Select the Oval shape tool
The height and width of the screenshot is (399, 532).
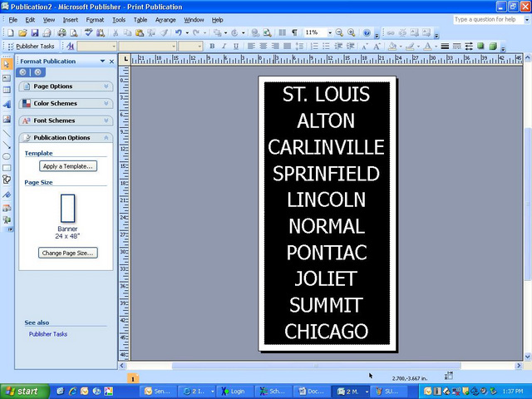pos(7,156)
